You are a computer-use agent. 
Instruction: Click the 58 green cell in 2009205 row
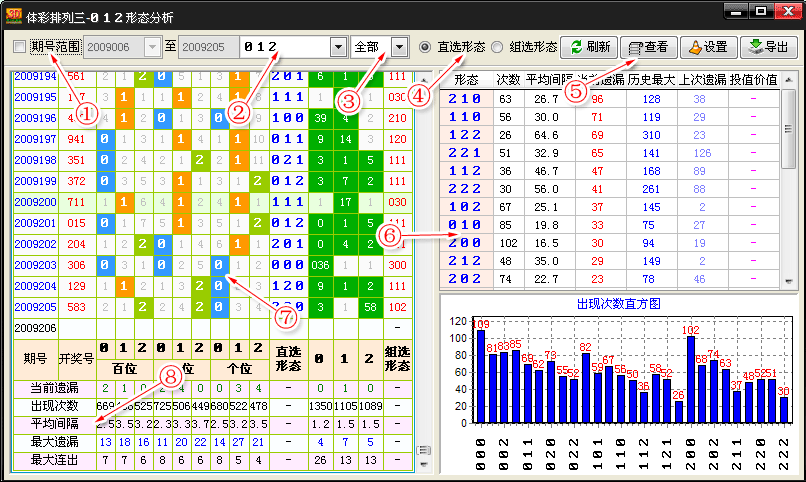pyautogui.click(x=370, y=307)
